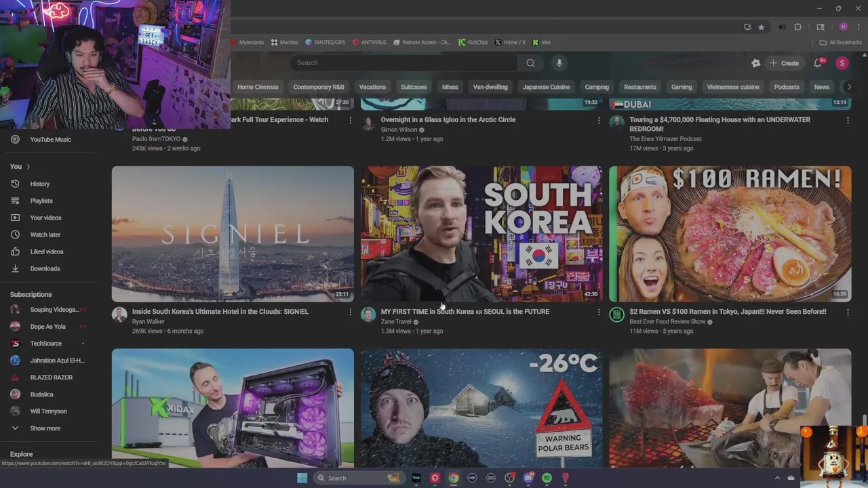Open the KickClips bookmark
868x488 pixels.
[473, 42]
